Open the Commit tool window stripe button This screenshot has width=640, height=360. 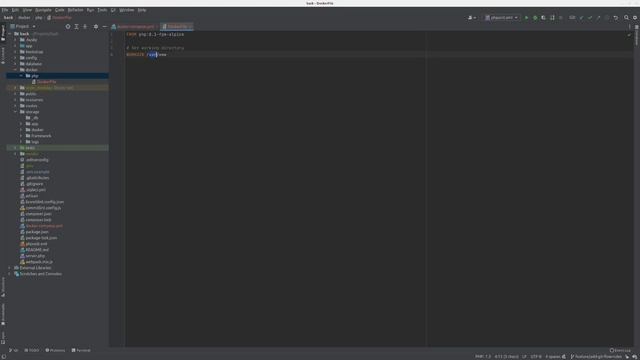tap(3, 56)
